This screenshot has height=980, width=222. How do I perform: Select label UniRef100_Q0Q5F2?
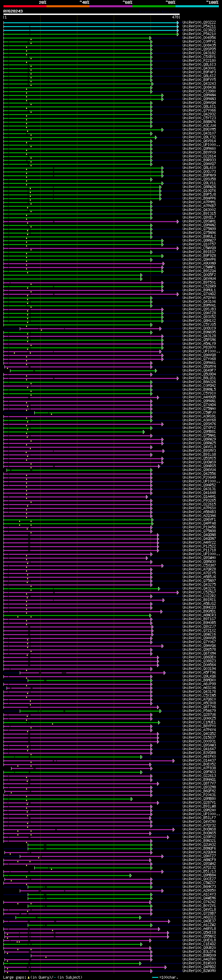199,275
